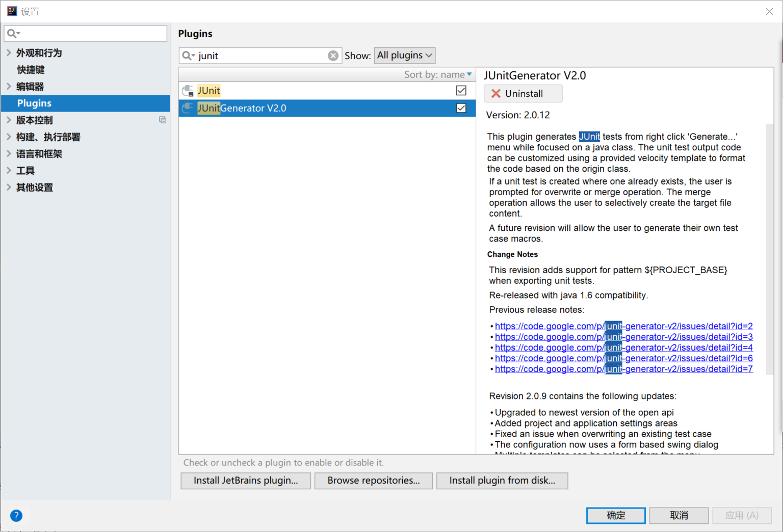783x532 pixels.
Task: Expand the 版本控制 section
Action: click(9, 120)
